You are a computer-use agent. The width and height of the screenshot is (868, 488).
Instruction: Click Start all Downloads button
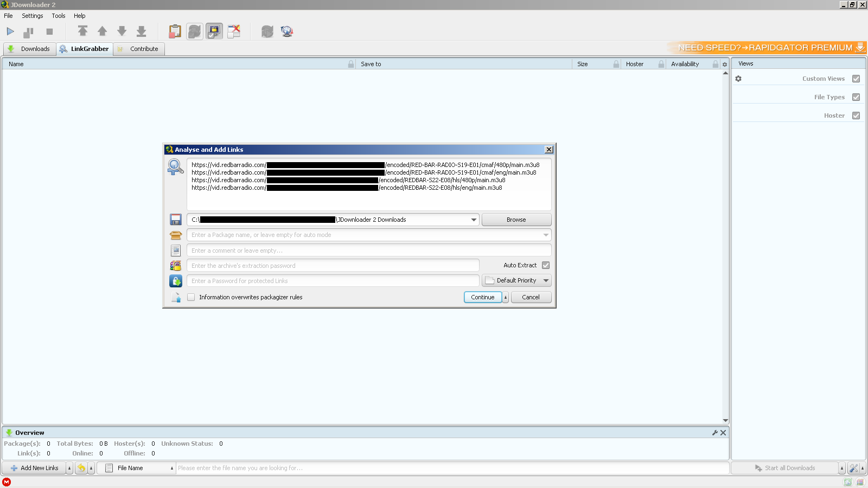coord(785,468)
